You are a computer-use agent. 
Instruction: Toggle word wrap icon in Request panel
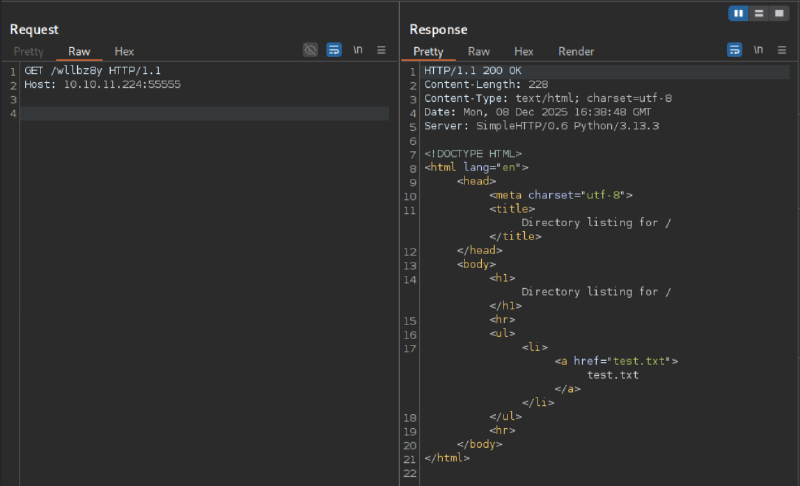[x=334, y=50]
